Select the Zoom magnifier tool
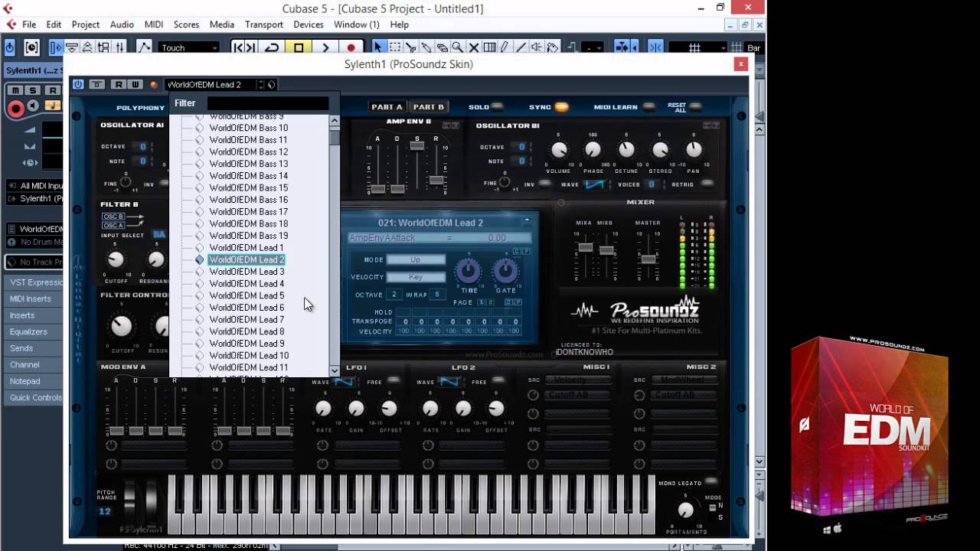 [458, 47]
